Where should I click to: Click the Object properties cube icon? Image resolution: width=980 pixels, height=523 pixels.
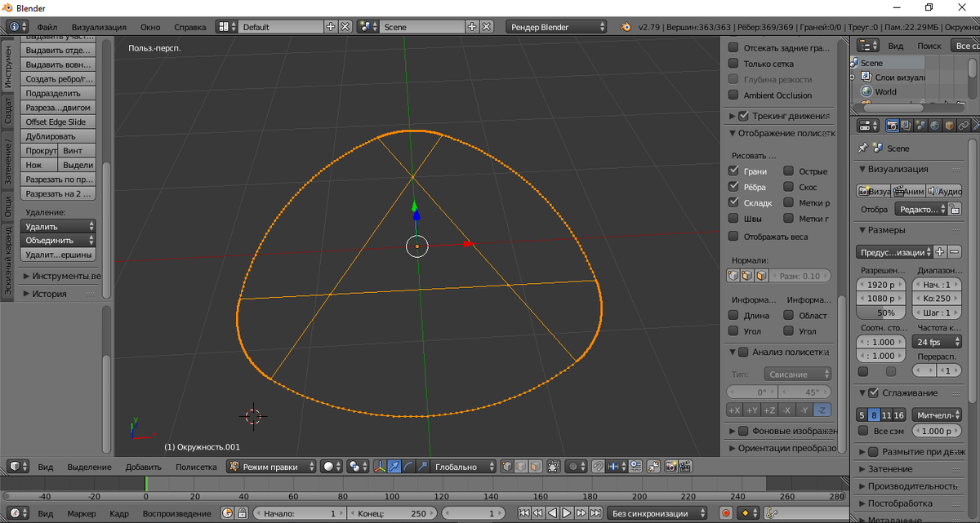point(949,126)
